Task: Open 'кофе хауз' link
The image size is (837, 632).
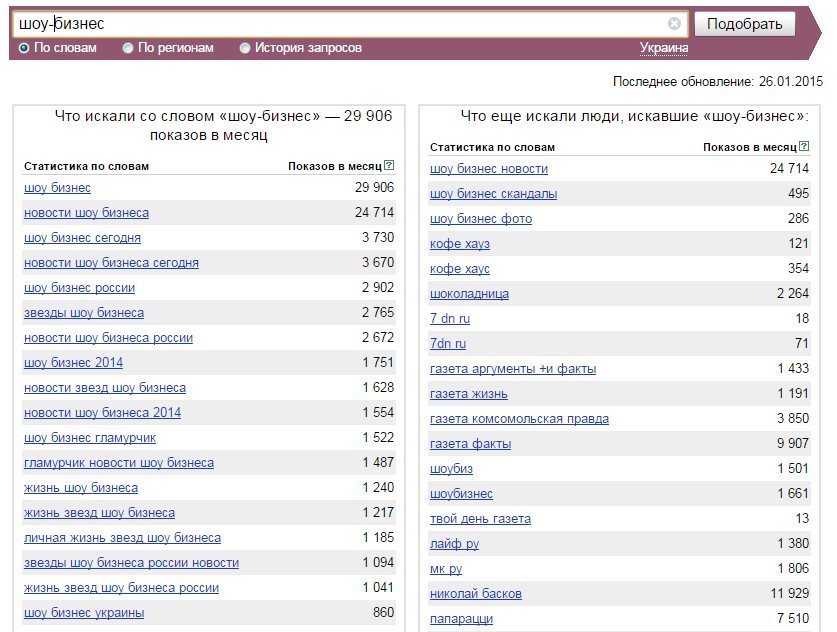Action: 460,244
